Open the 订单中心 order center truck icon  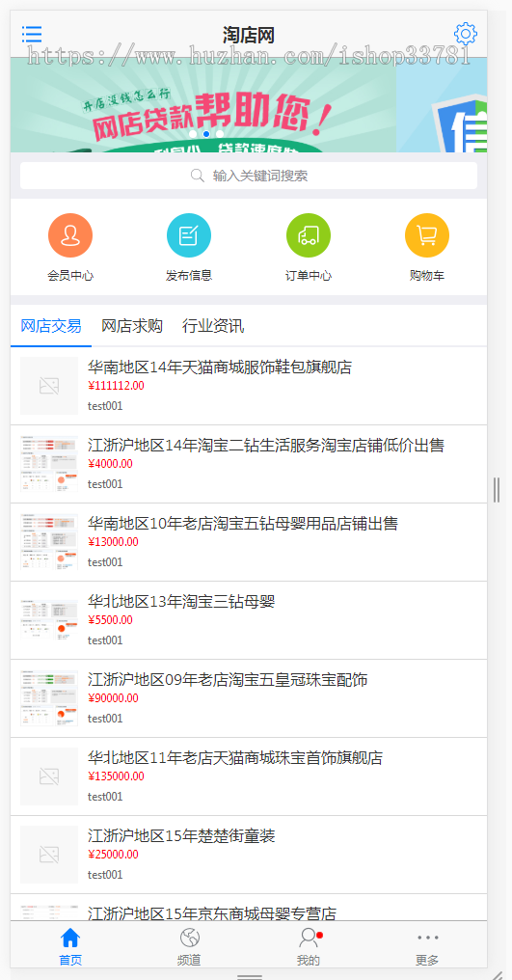(309, 235)
